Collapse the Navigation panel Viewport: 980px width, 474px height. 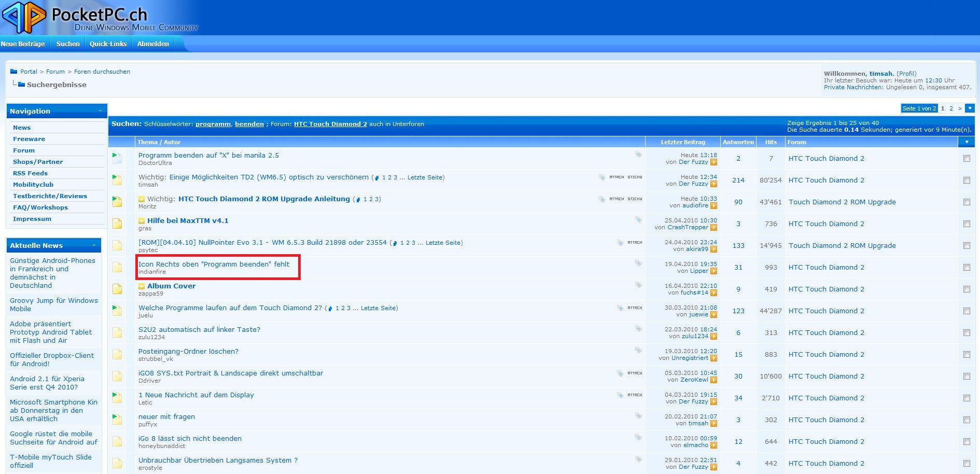coord(100,110)
